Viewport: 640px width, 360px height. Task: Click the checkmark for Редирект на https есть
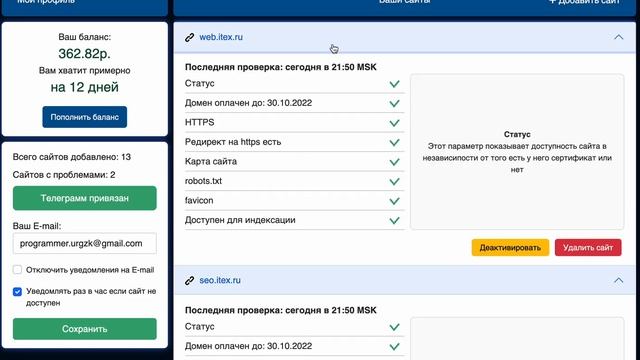click(x=394, y=142)
